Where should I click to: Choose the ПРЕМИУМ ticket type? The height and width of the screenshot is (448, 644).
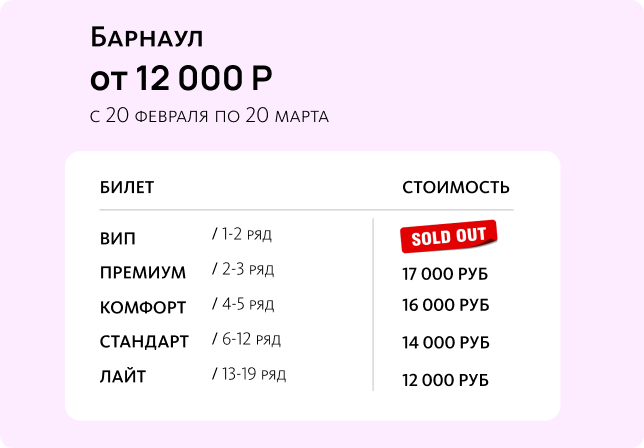143,273
